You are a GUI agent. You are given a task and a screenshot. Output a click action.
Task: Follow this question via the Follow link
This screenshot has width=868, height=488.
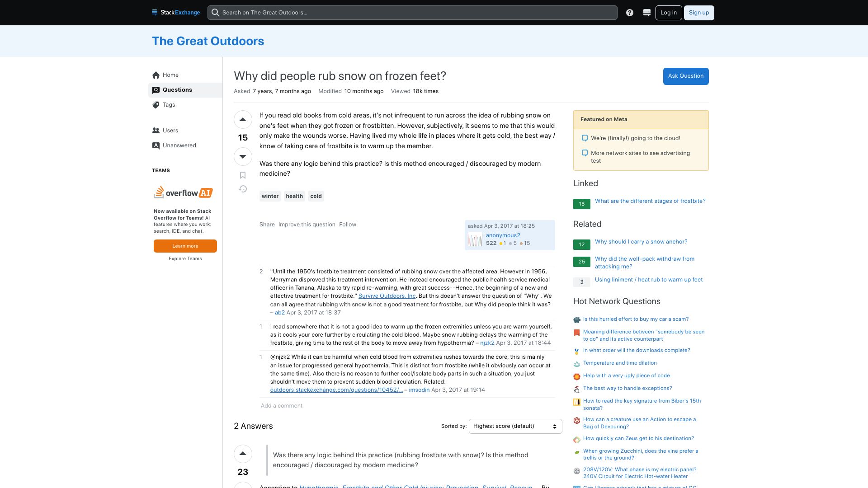click(348, 225)
